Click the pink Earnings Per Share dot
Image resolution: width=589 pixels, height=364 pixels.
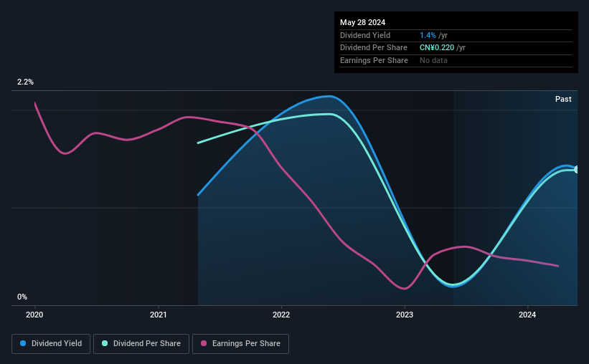(204, 343)
